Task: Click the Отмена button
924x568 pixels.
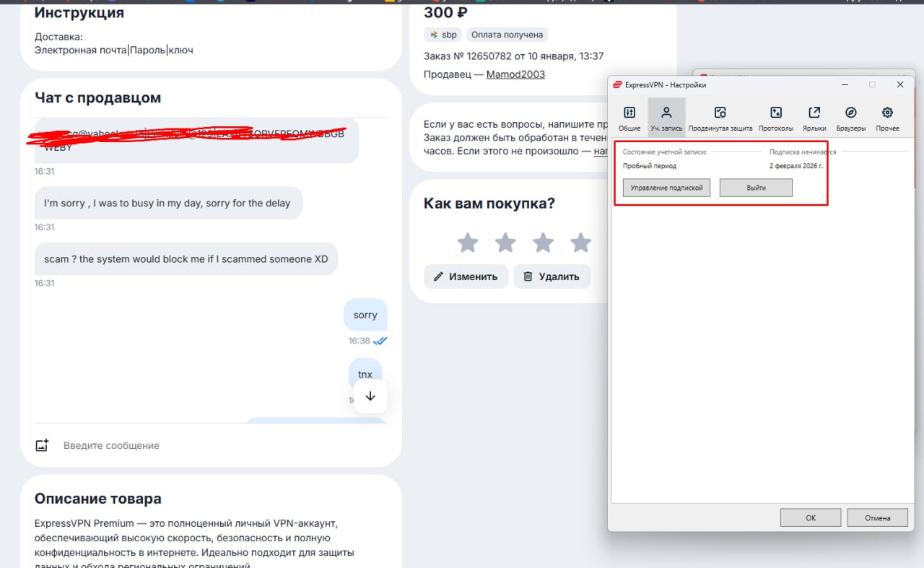Action: tap(877, 517)
